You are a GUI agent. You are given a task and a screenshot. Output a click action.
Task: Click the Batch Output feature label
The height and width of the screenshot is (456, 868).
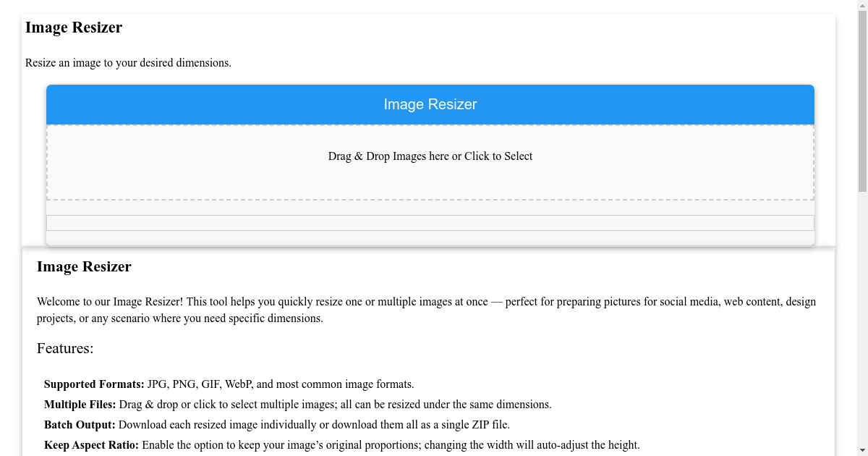tap(80, 424)
